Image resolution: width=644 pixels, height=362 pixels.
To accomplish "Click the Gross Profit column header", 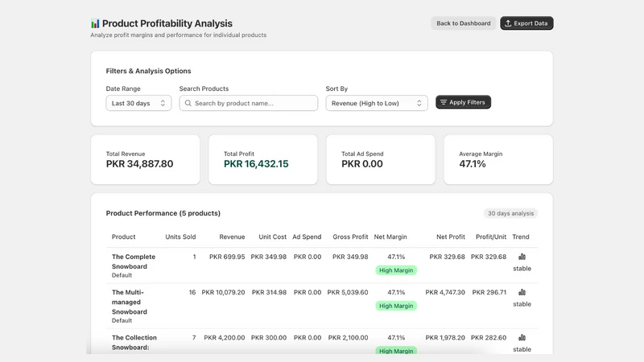I will click(350, 237).
